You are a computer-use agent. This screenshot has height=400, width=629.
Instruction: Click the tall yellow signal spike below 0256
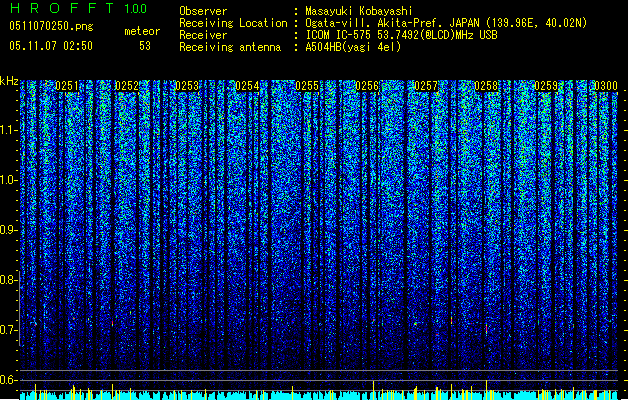click(373, 389)
